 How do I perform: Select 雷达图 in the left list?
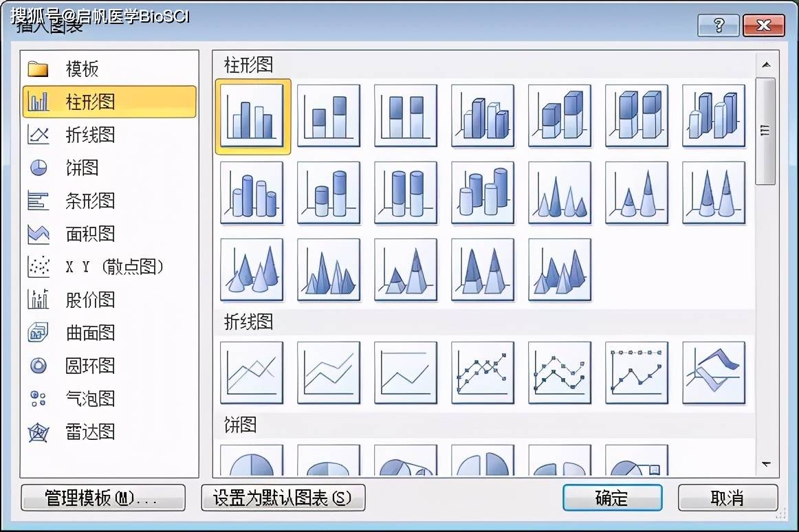(x=89, y=432)
